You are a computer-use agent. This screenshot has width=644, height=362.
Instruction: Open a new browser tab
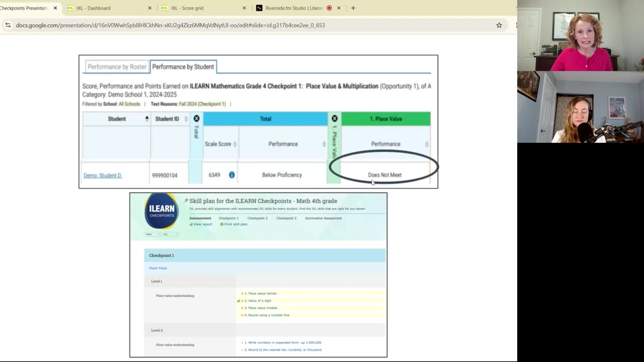[x=353, y=8]
